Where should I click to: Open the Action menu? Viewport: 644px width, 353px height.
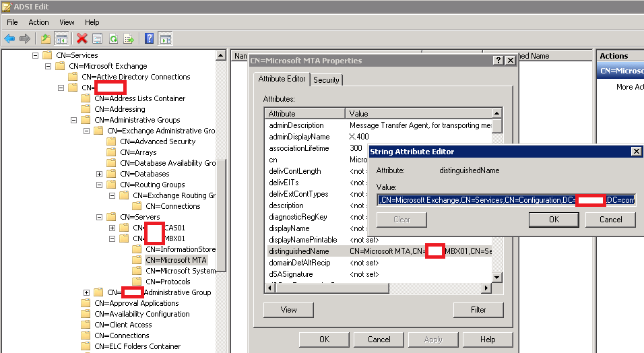38,22
